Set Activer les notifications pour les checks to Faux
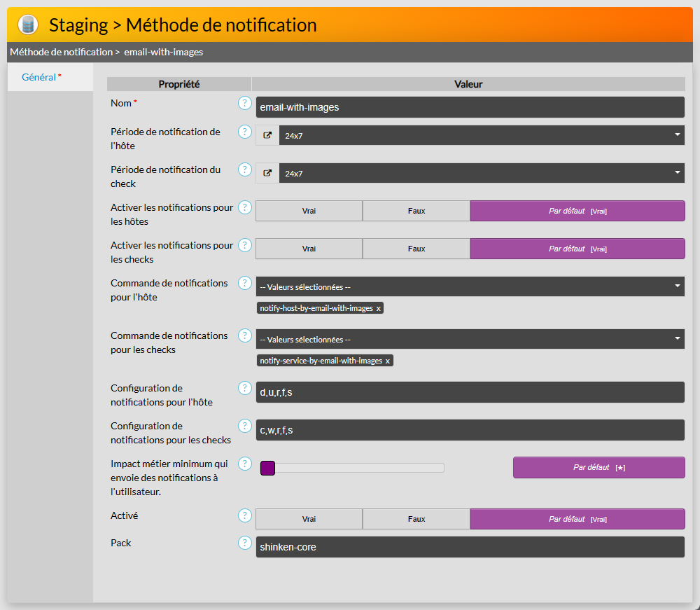700x610 pixels. pos(416,249)
